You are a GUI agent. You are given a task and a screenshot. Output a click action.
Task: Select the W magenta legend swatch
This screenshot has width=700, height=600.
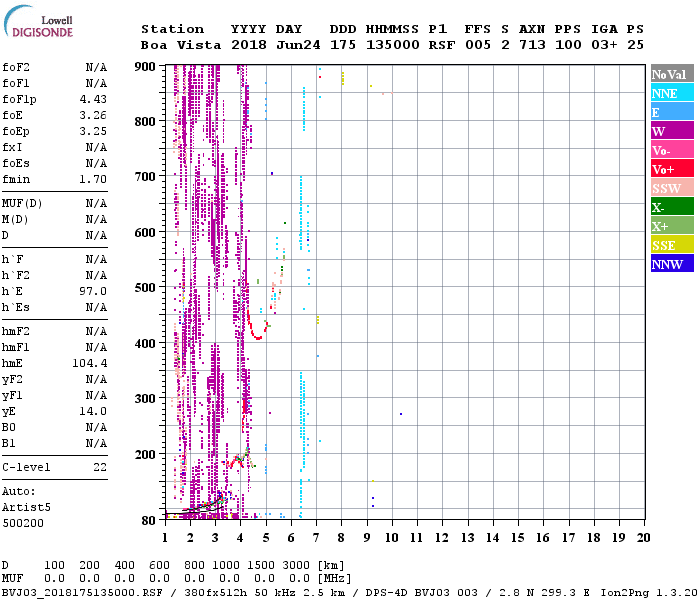[672, 131]
